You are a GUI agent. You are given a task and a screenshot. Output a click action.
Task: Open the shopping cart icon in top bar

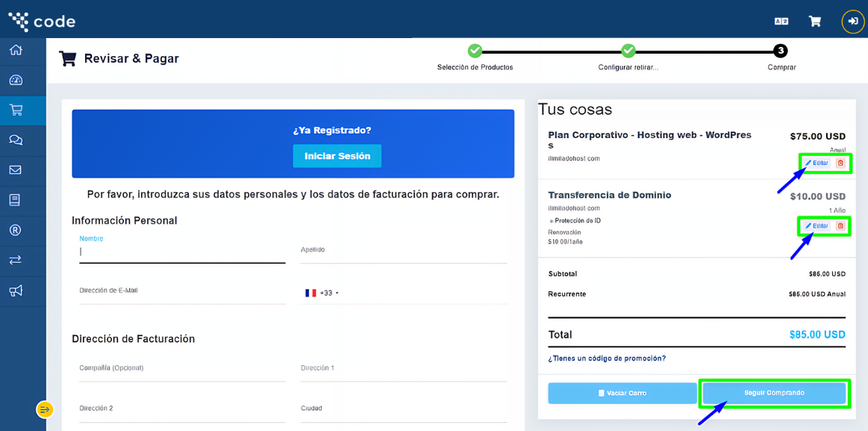click(815, 22)
